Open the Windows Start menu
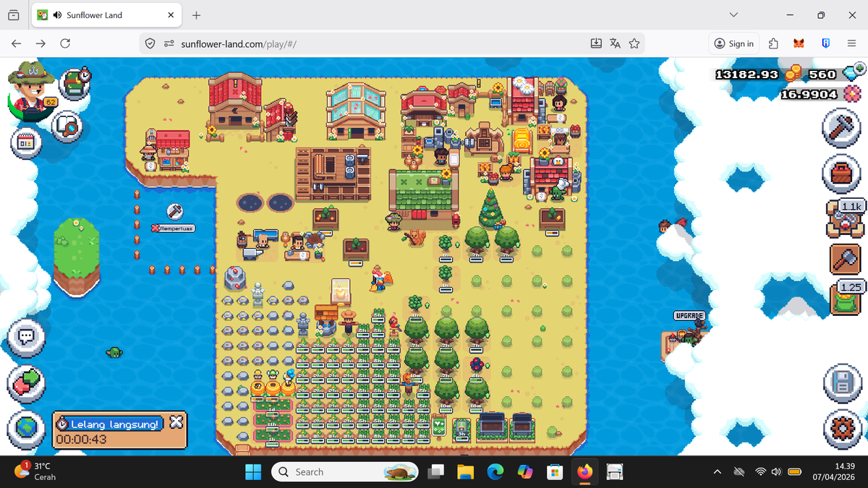This screenshot has width=868, height=488. [x=253, y=472]
